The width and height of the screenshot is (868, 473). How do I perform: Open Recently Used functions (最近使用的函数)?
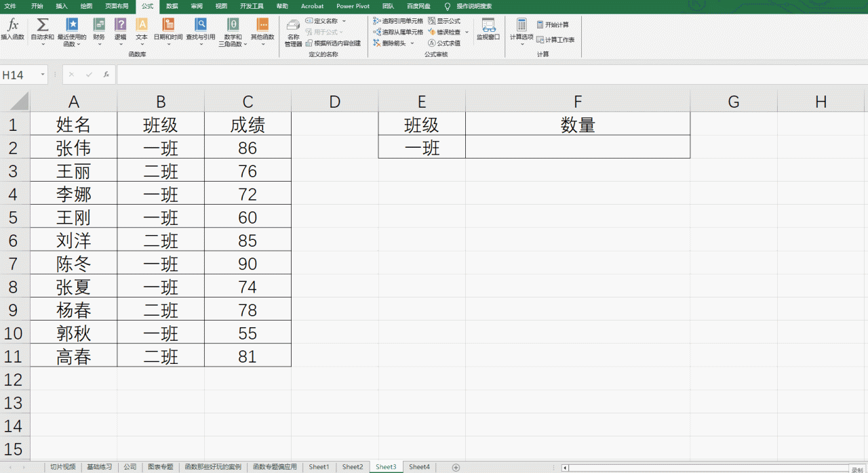(x=71, y=33)
